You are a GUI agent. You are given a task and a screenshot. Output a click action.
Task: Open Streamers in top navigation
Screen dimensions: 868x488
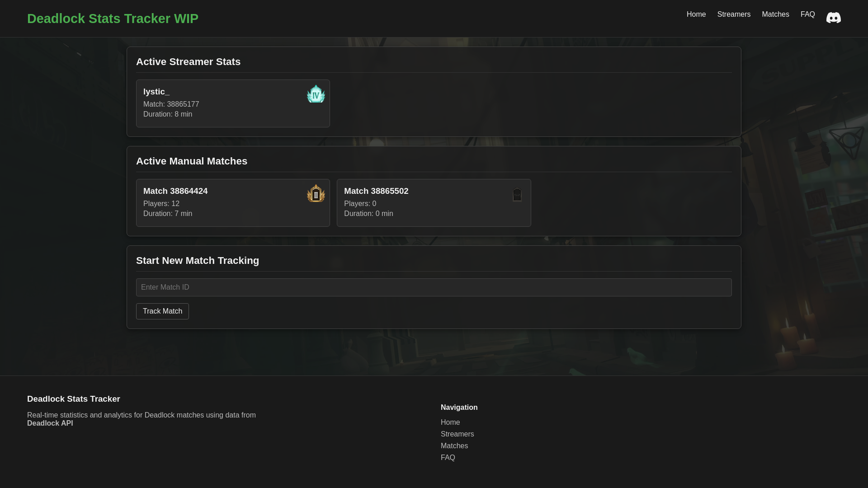pos(734,14)
